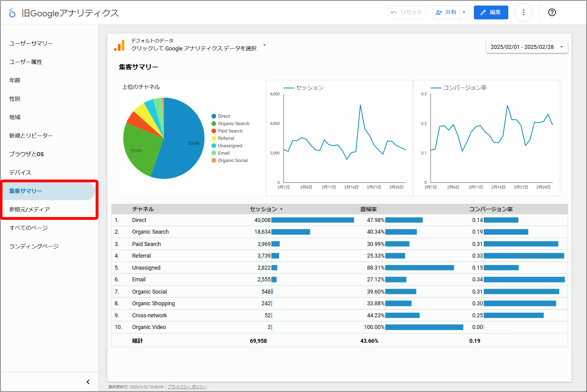The width and height of the screenshot is (587, 392).
Task: Click the 共有 share button
Action: pyautogui.click(x=446, y=13)
